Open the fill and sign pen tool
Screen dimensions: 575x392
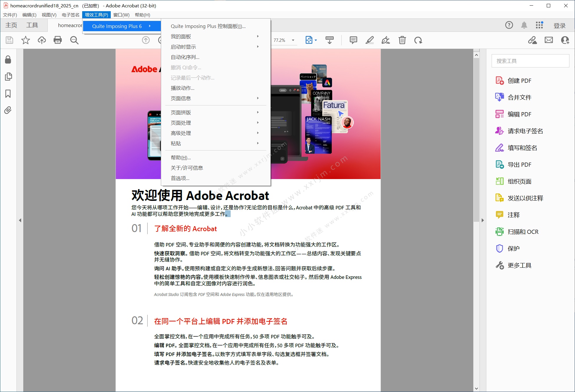coord(385,40)
